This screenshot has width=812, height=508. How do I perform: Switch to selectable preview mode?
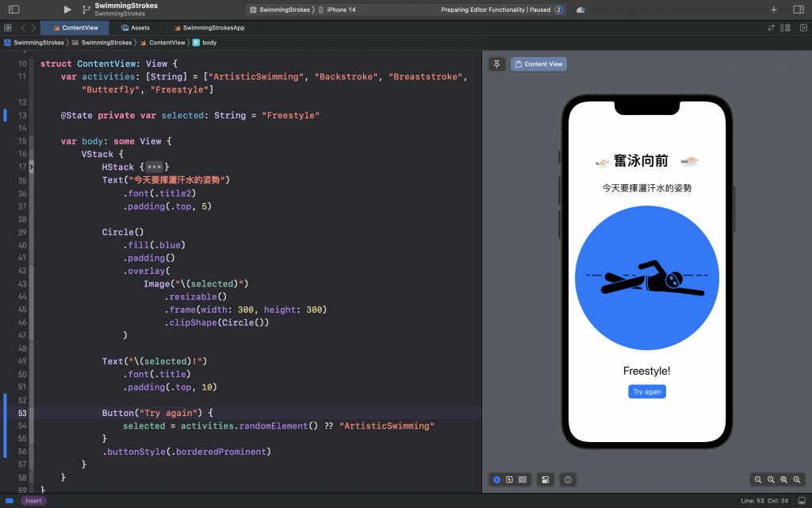[x=510, y=479]
